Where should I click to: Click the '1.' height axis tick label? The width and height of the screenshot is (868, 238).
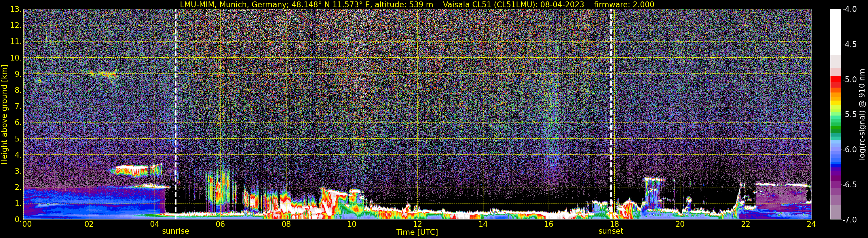click(x=18, y=204)
